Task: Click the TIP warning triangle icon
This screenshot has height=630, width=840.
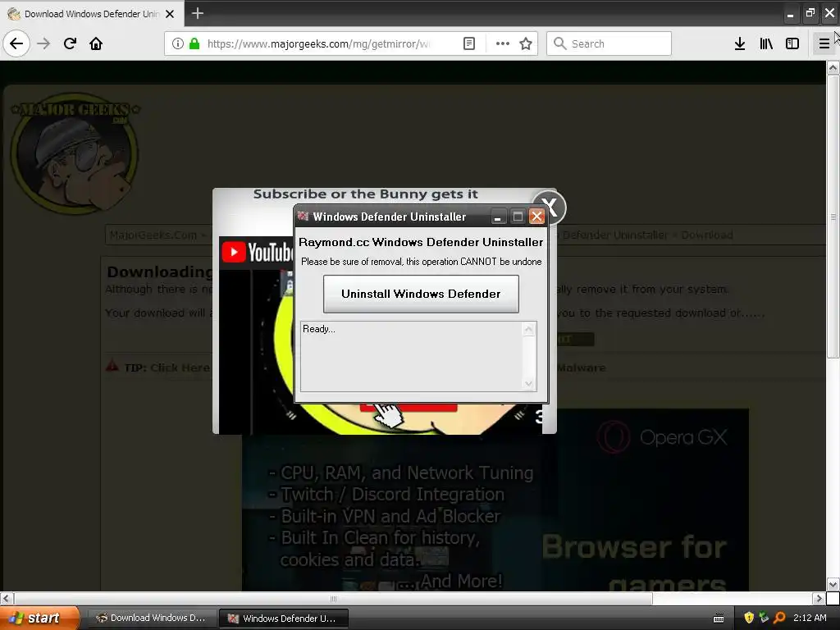Action: click(112, 366)
